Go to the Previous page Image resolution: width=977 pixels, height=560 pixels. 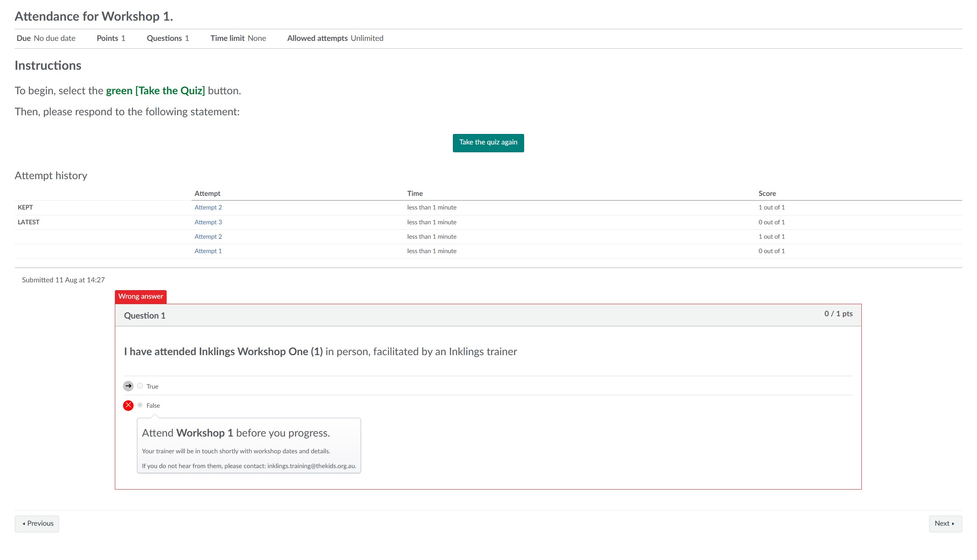pos(37,524)
